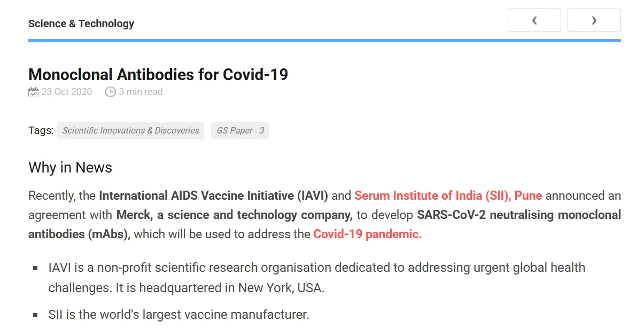Open the Serum Institute of India (SII), Pune link
This screenshot has width=644, height=329.
click(x=448, y=195)
